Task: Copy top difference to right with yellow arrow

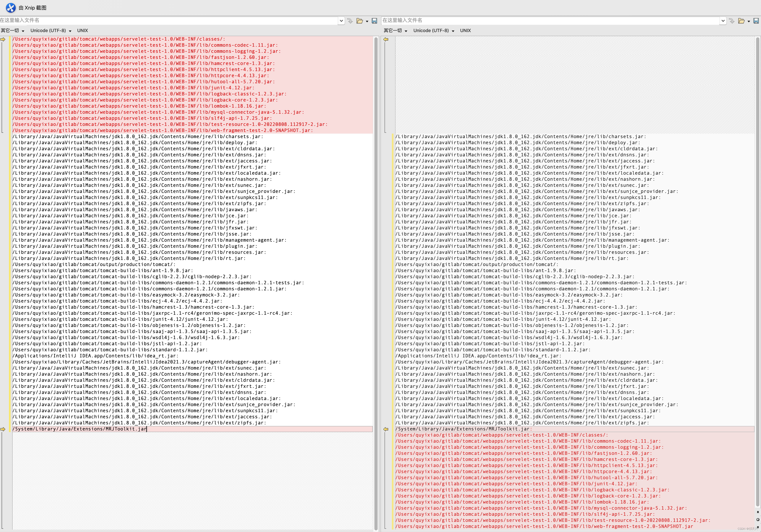Action: pyautogui.click(x=3, y=39)
